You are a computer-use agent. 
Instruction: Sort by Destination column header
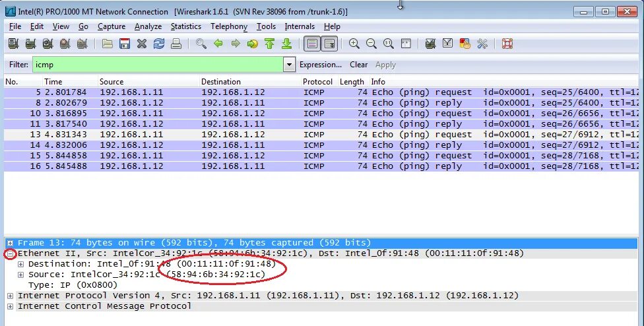pyautogui.click(x=250, y=82)
